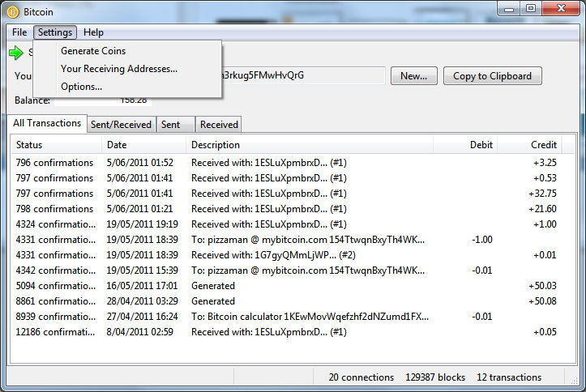Select the +32.75 received transaction row
This screenshot has width=586, height=392.
[x=284, y=194]
